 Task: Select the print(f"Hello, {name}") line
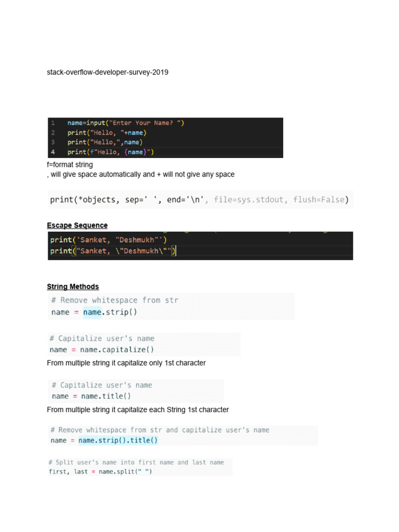111,152
